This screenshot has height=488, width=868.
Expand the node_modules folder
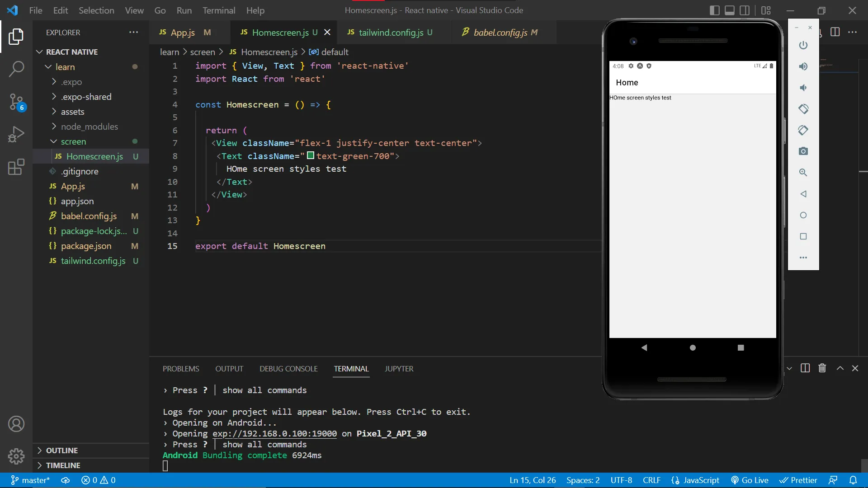(89, 127)
